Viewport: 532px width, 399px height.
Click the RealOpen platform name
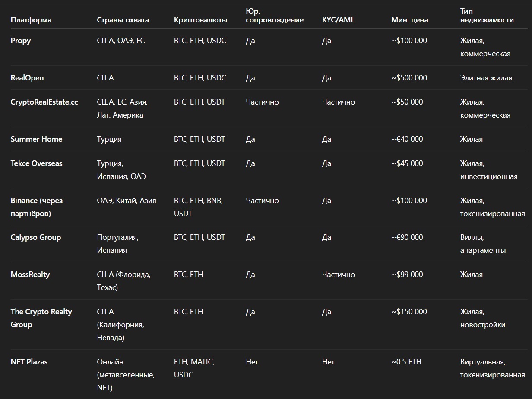27,78
